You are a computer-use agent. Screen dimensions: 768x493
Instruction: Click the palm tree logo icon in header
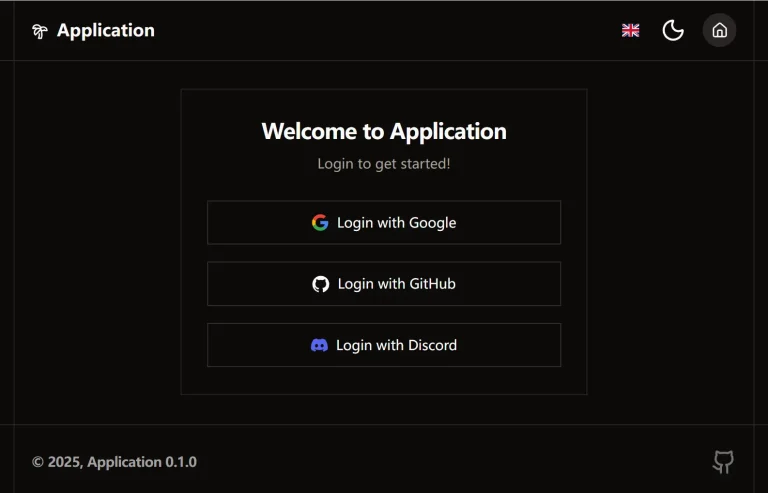[40, 31]
